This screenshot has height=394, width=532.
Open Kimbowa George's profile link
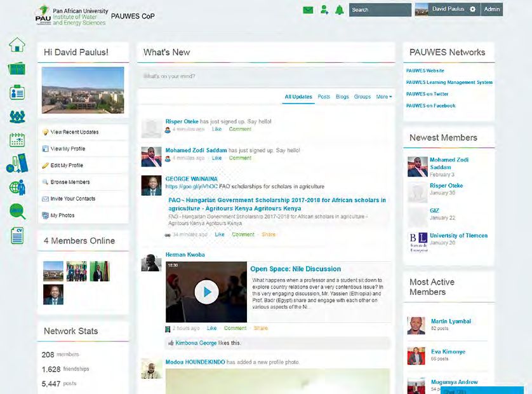pyautogui.click(x=196, y=343)
